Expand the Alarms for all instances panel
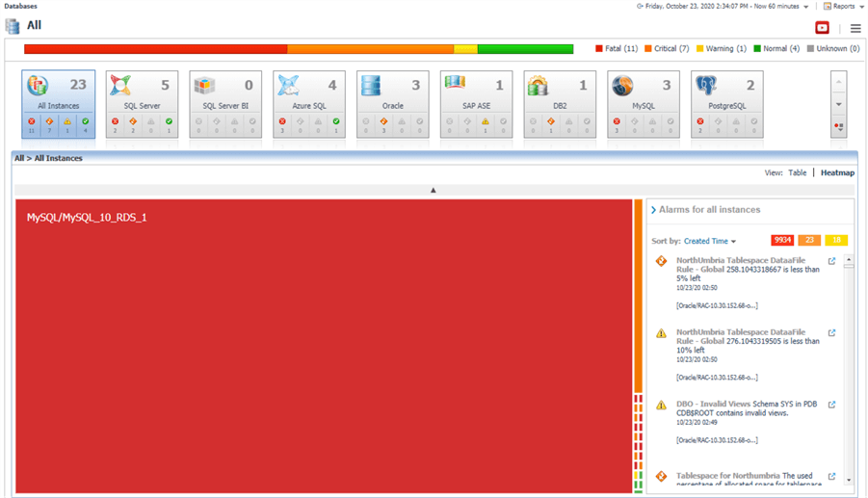868x498 pixels. point(654,210)
